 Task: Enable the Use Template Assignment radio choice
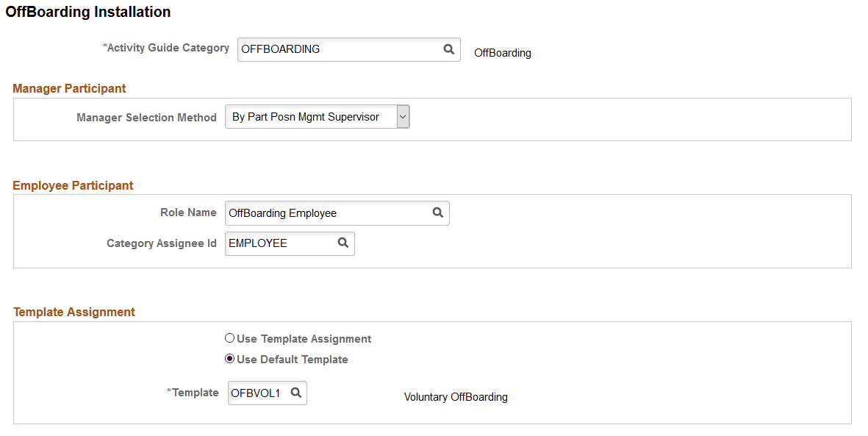coord(229,338)
